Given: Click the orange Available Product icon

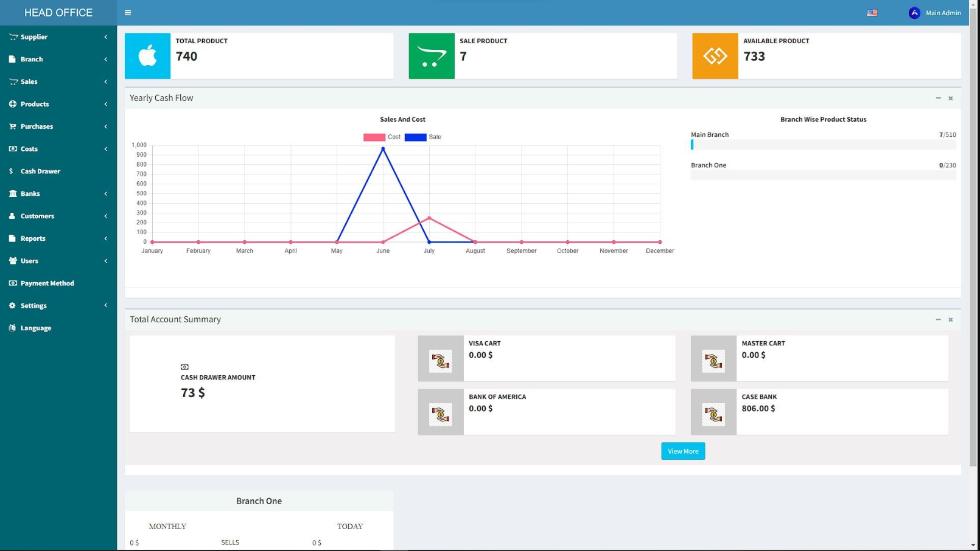Looking at the screenshot, I should click(x=715, y=56).
